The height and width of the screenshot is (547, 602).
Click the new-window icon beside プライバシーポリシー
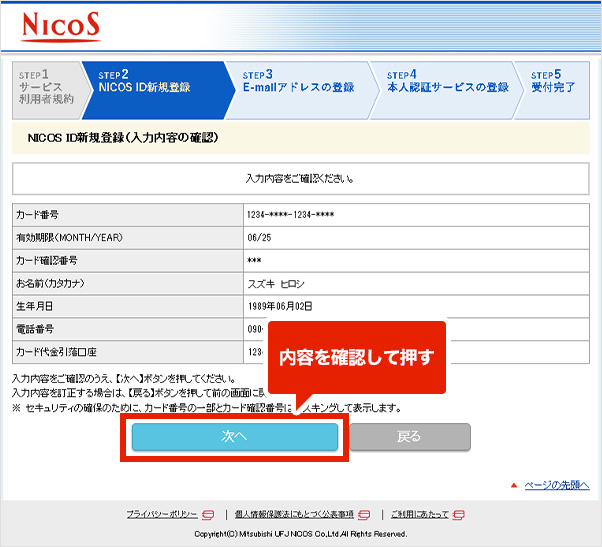(x=209, y=514)
